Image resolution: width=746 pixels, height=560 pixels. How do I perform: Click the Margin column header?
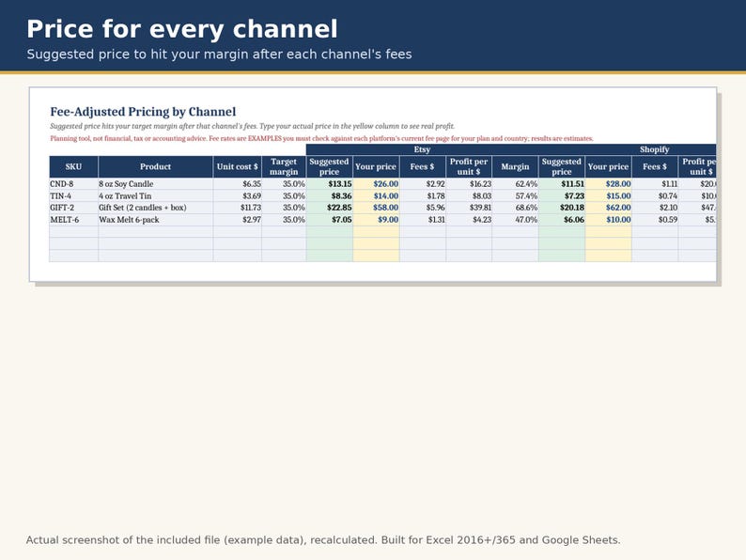point(515,166)
